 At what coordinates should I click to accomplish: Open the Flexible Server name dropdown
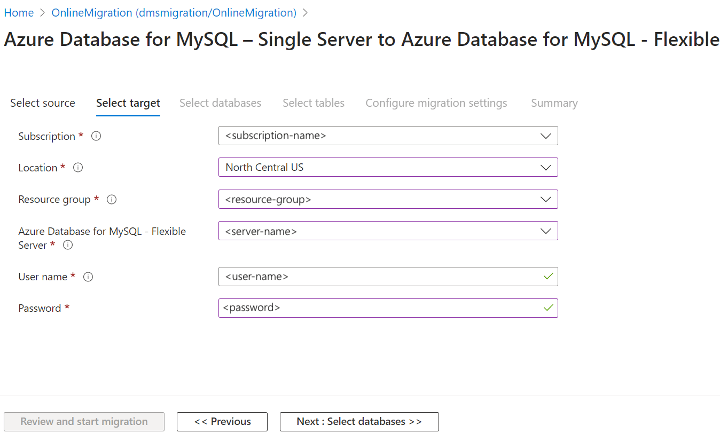point(387,232)
